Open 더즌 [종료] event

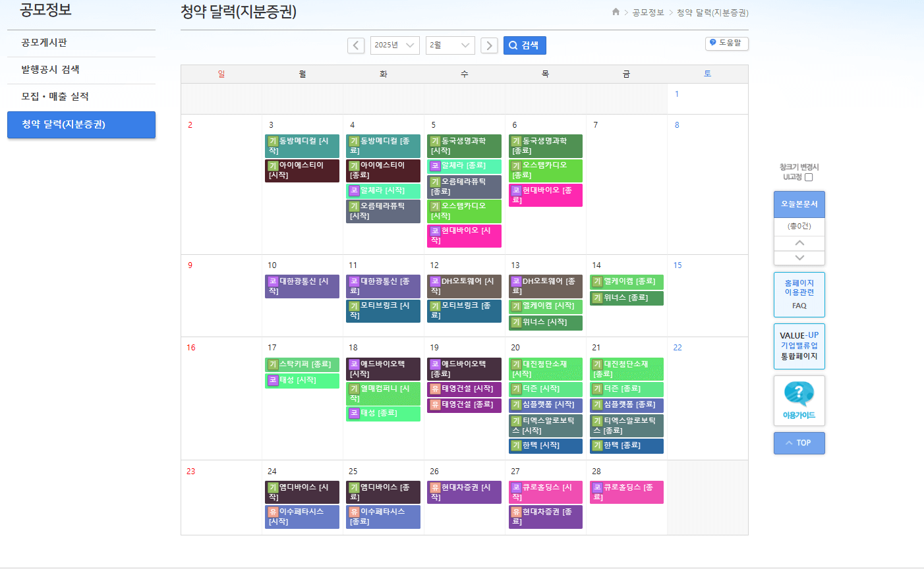tap(626, 389)
